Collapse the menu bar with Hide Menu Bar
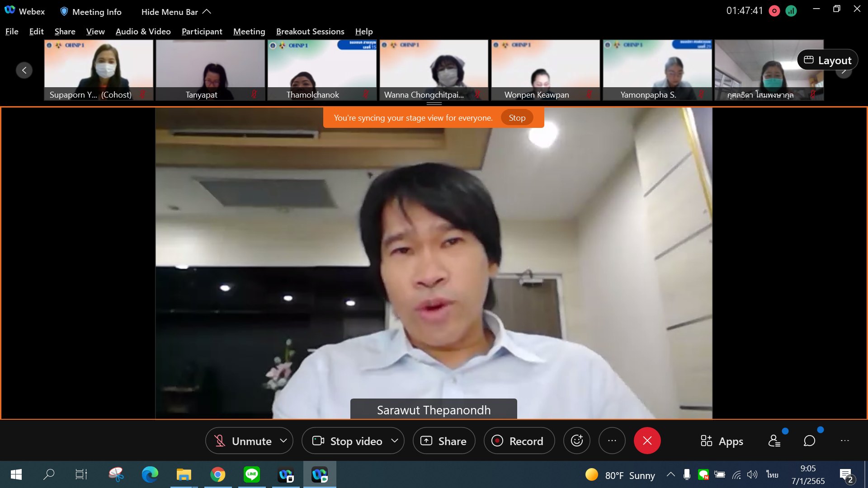Screen dimensions: 868x488 [176, 12]
